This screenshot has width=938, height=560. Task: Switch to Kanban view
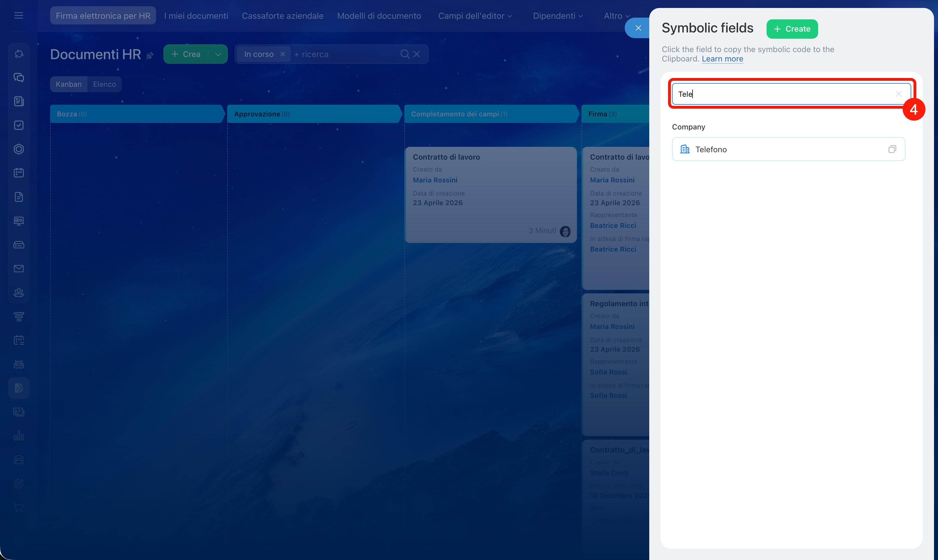68,84
